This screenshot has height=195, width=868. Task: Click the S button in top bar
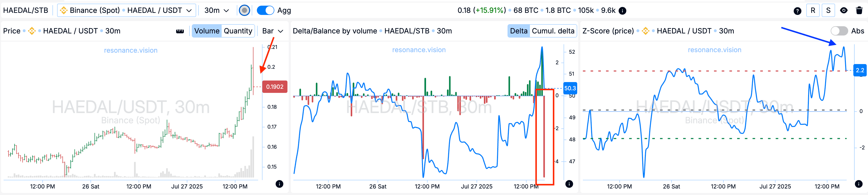click(x=828, y=11)
